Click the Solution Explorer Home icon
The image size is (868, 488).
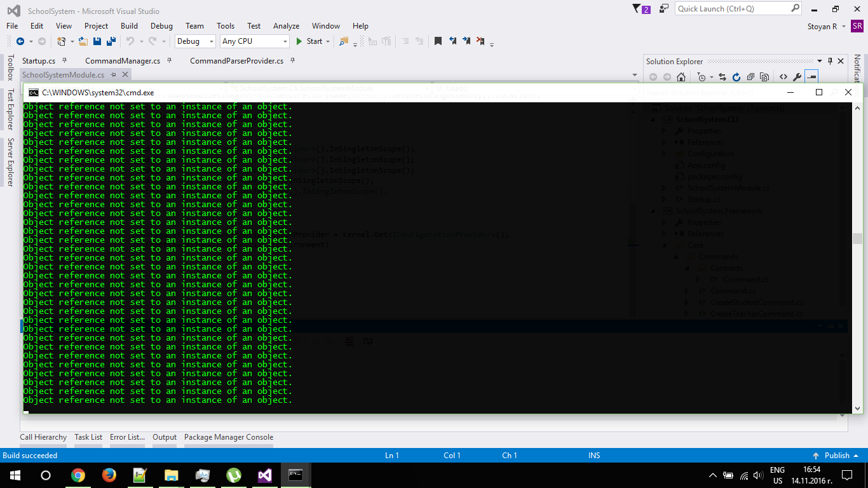tap(681, 77)
